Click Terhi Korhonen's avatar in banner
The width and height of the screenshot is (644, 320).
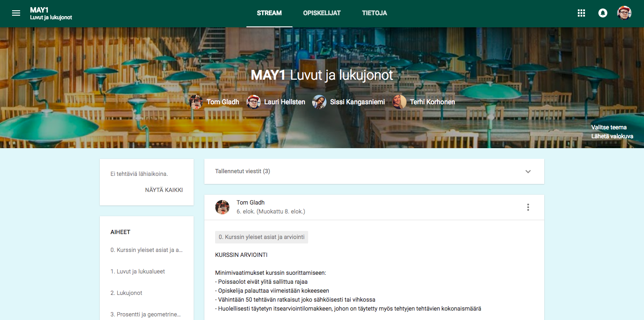tap(399, 102)
